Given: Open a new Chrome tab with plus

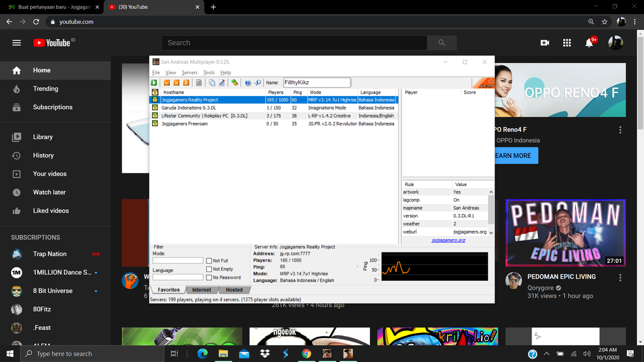Looking at the screenshot, I should [x=213, y=7].
